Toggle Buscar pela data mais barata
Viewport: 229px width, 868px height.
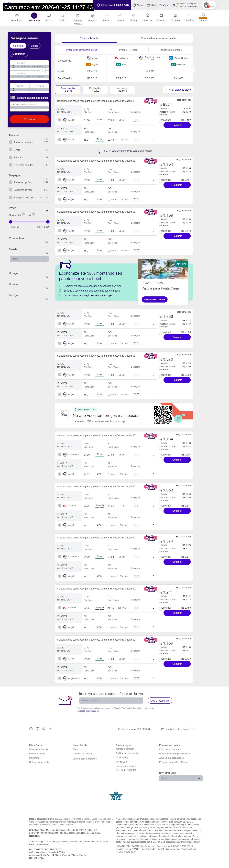click(13, 98)
